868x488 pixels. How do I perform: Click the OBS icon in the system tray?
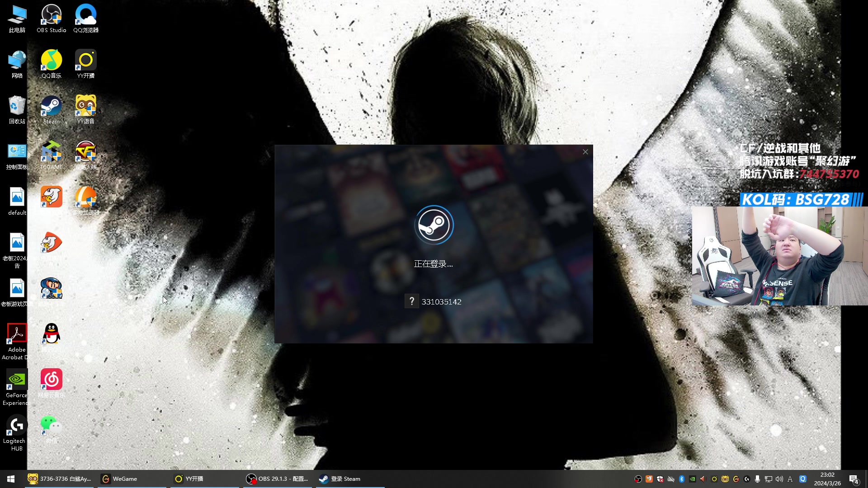tap(638, 479)
